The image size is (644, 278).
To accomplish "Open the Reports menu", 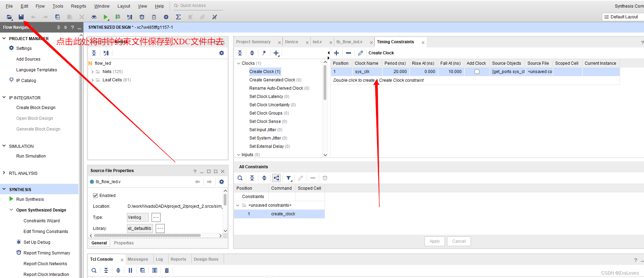I will tap(79, 6).
